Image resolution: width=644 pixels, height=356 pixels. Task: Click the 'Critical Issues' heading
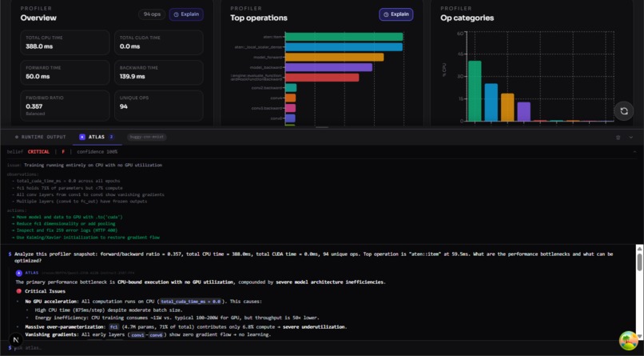46,291
